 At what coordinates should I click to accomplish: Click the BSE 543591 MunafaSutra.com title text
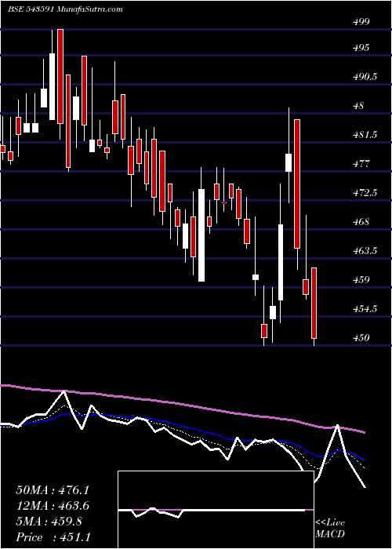click(65, 9)
